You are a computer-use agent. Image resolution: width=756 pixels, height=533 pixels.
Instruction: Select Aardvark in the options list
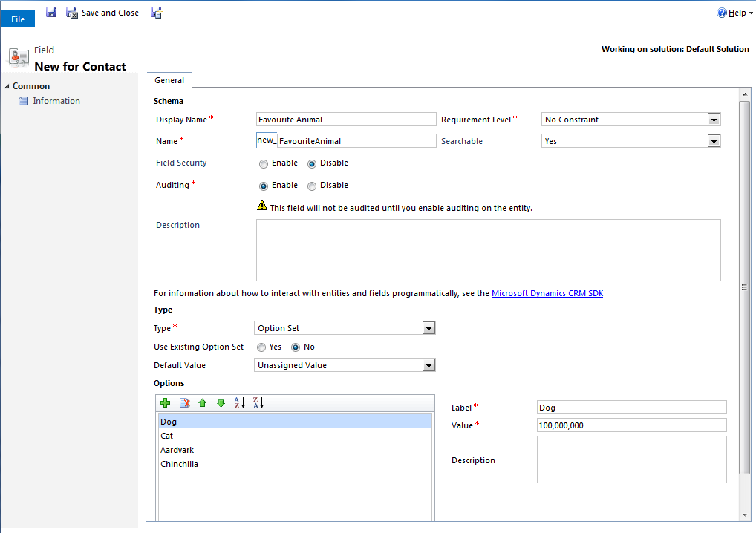click(177, 450)
